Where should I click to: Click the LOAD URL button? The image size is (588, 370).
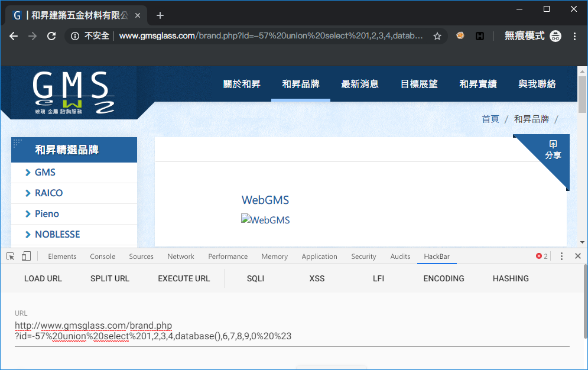(43, 278)
